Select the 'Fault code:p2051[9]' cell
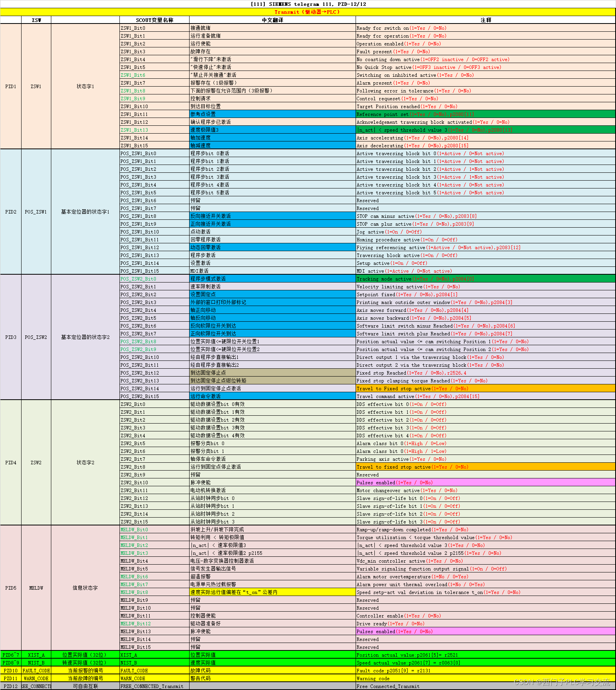 point(485,670)
